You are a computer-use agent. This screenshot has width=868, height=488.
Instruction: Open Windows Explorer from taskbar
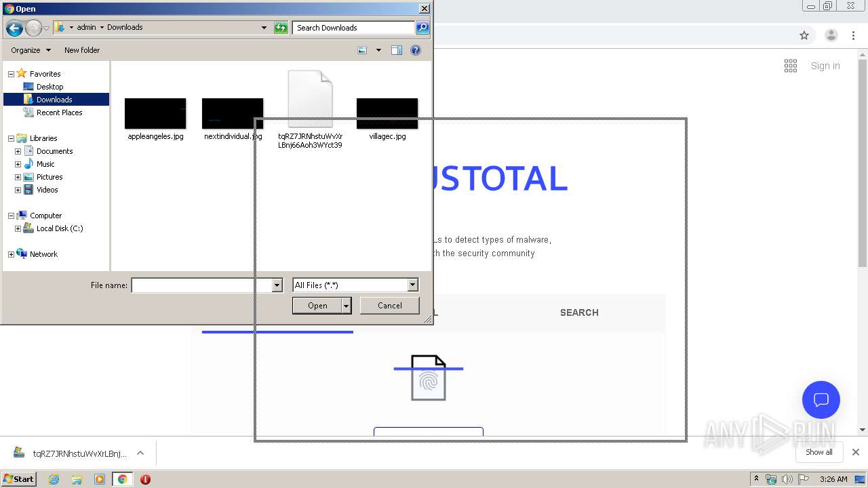[77, 479]
